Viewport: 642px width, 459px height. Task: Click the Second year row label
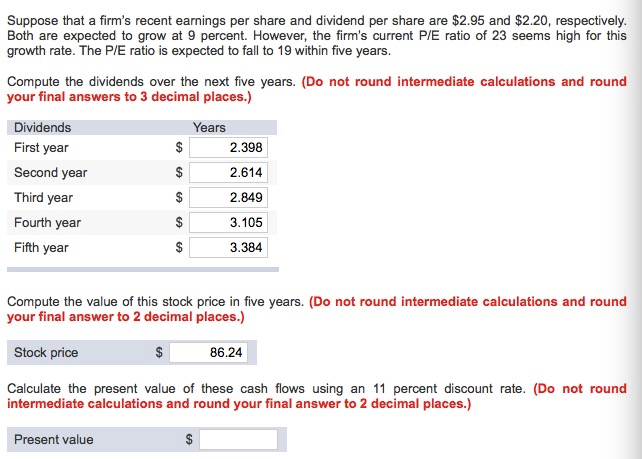point(51,172)
